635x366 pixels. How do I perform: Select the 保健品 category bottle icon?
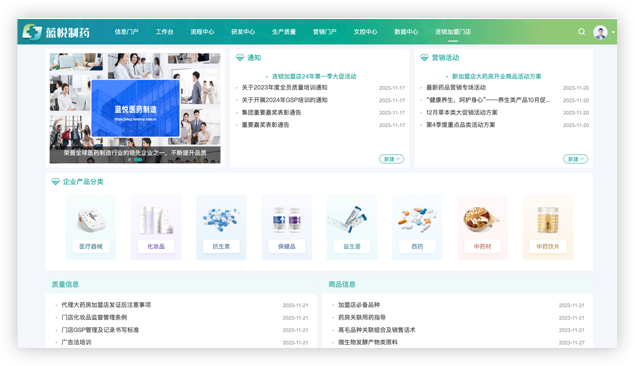click(x=287, y=220)
